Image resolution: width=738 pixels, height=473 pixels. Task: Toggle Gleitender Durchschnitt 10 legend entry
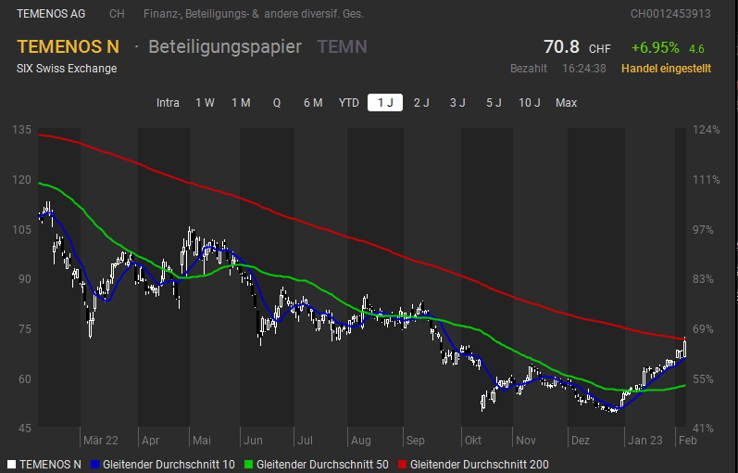(x=165, y=465)
